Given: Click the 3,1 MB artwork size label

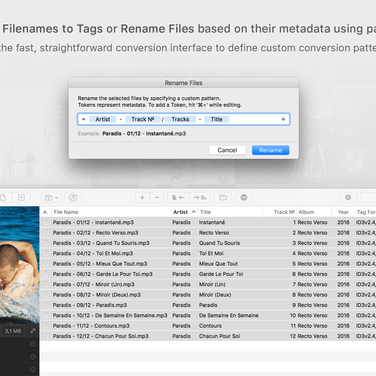Looking at the screenshot, I should (13, 331).
